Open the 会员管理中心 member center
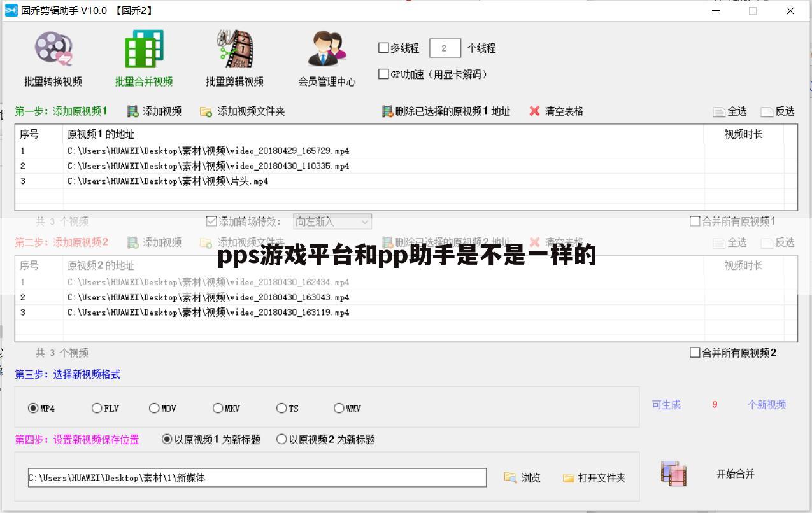The image size is (812, 513). 327,57
